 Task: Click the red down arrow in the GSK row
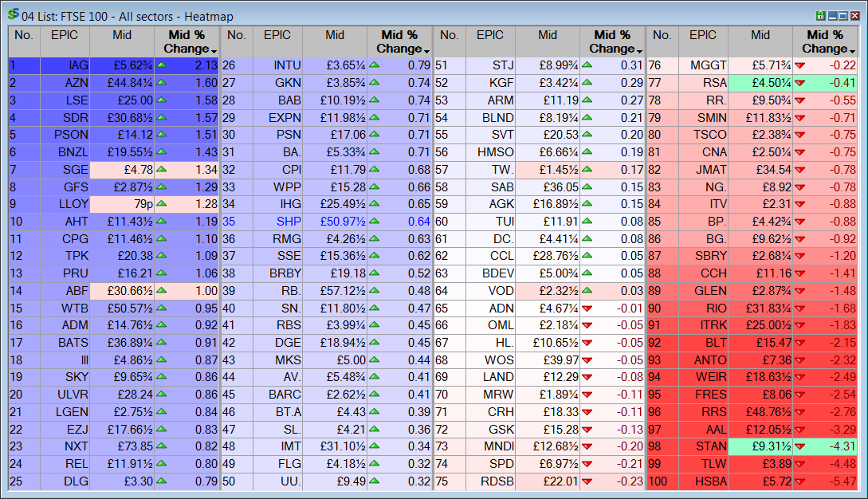(587, 430)
